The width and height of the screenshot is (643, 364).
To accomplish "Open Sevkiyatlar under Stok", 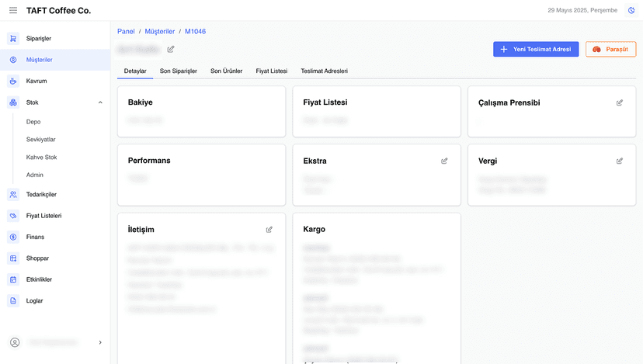I will tap(40, 140).
